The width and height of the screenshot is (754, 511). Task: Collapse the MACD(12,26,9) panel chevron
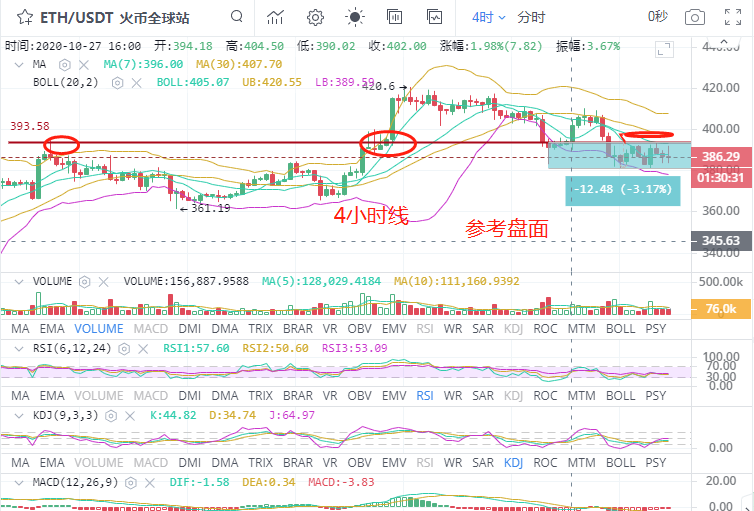coord(19,483)
